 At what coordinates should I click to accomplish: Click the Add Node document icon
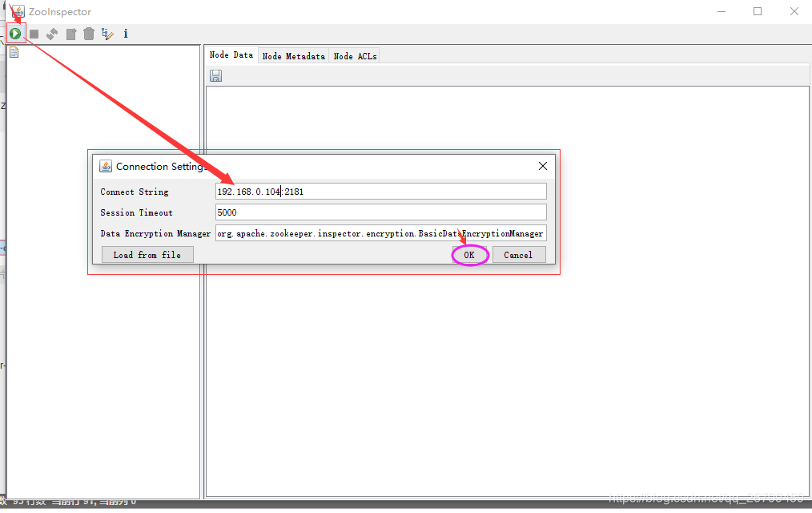(x=71, y=34)
